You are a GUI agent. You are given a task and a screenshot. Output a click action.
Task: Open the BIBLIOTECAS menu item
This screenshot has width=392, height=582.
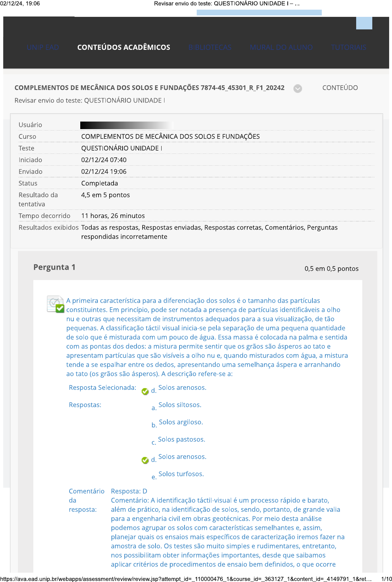(x=210, y=47)
